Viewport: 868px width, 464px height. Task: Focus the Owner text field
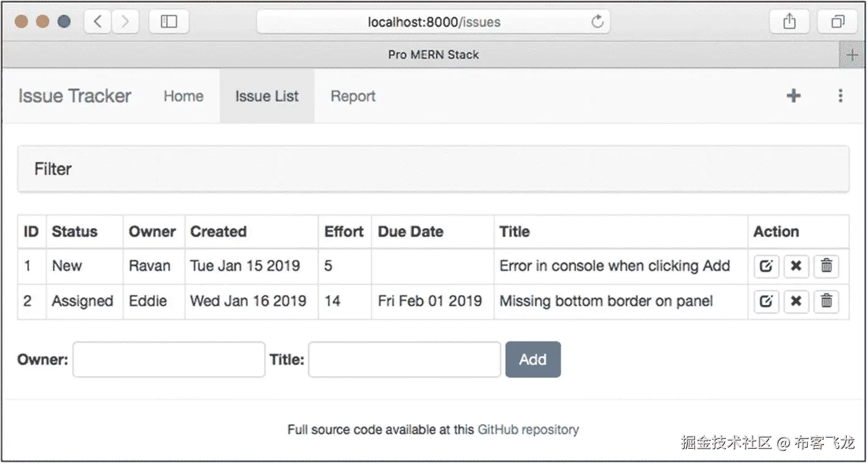[169, 359]
